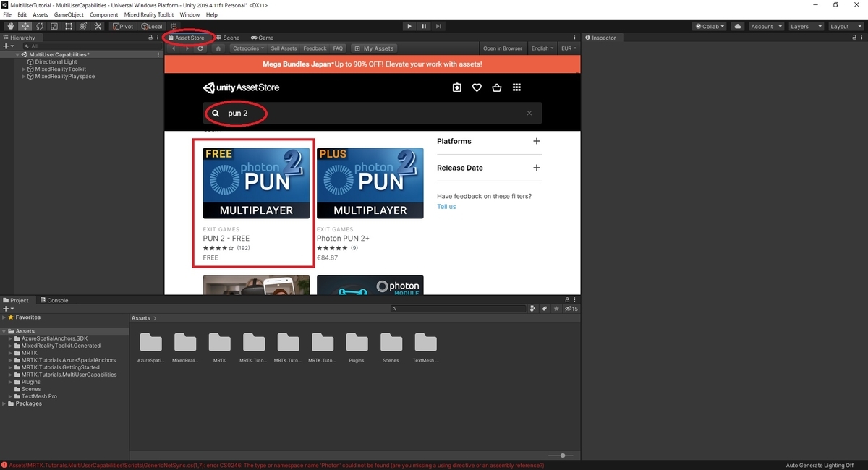Open shopping cart basket icon
The image size is (868, 470).
(496, 87)
